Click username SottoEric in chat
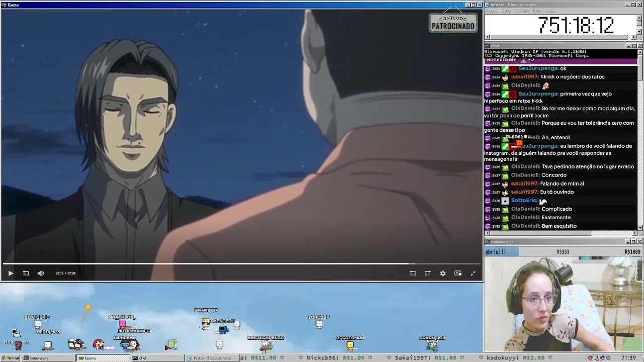Viewport: 644px width, 362px height. [524, 201]
